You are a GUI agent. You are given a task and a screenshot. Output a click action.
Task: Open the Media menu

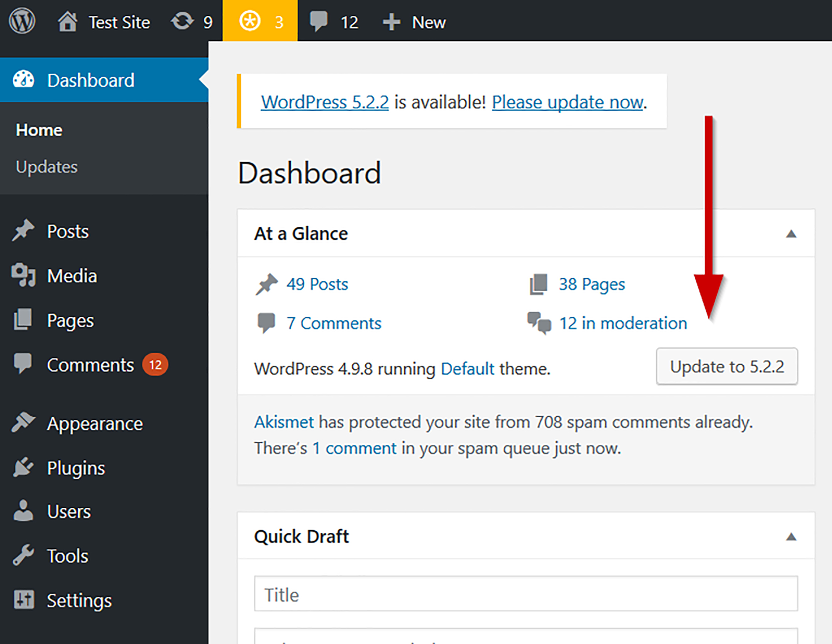72,276
